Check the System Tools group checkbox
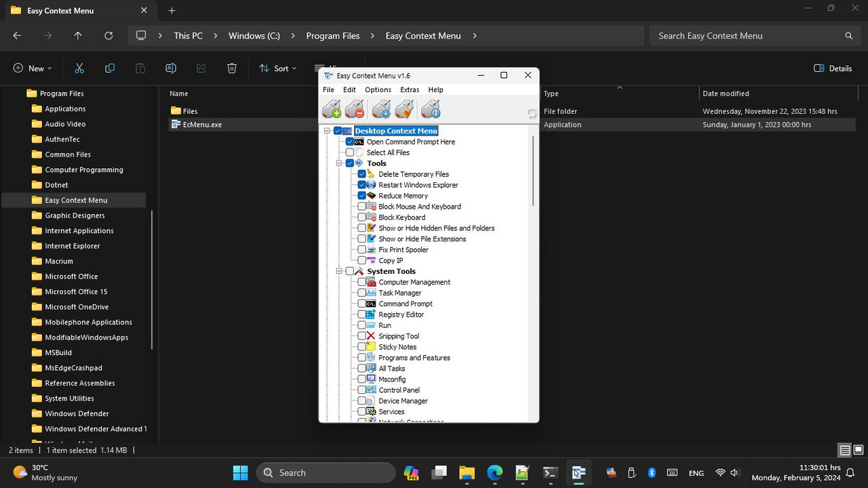The image size is (868, 488). (350, 271)
